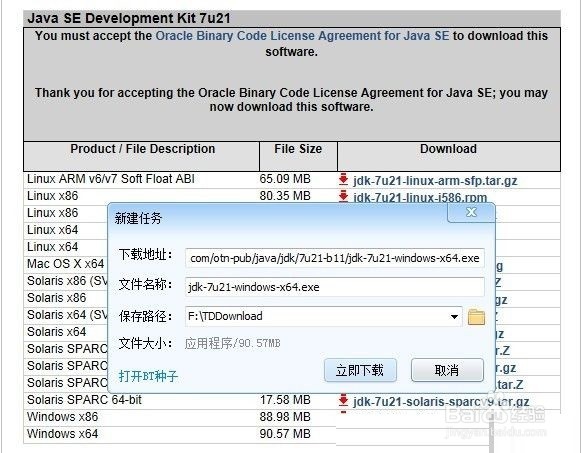Click download arrow icon for linux-i586.rpm
This screenshot has width=581, height=453.
tap(343, 196)
